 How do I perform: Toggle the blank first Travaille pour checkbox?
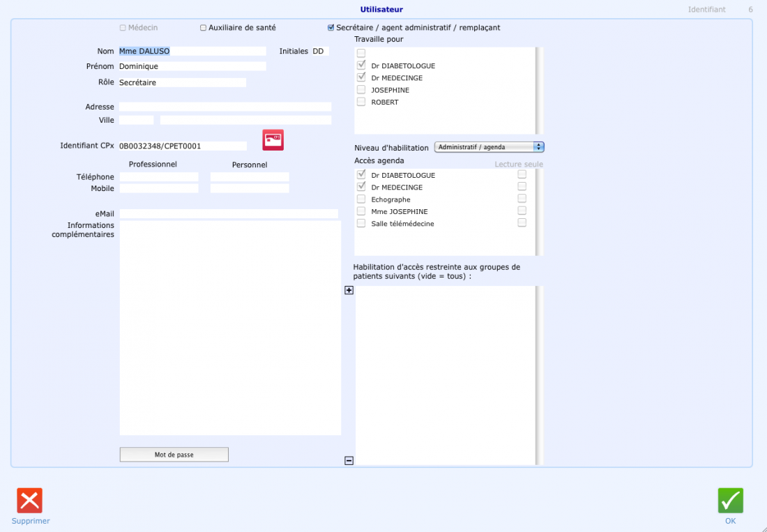click(x=361, y=53)
